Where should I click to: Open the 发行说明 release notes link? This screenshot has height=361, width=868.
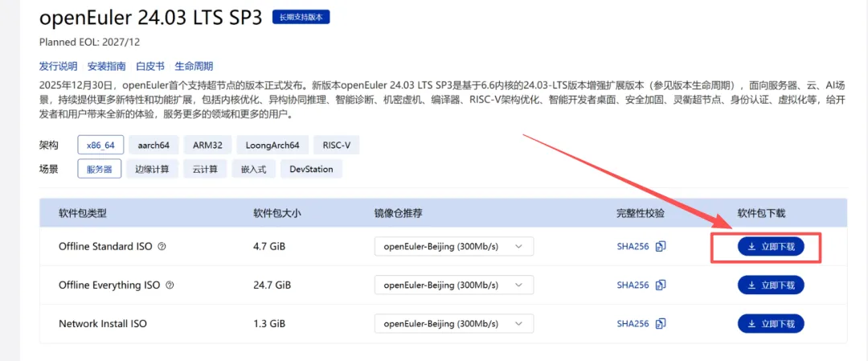(x=58, y=66)
